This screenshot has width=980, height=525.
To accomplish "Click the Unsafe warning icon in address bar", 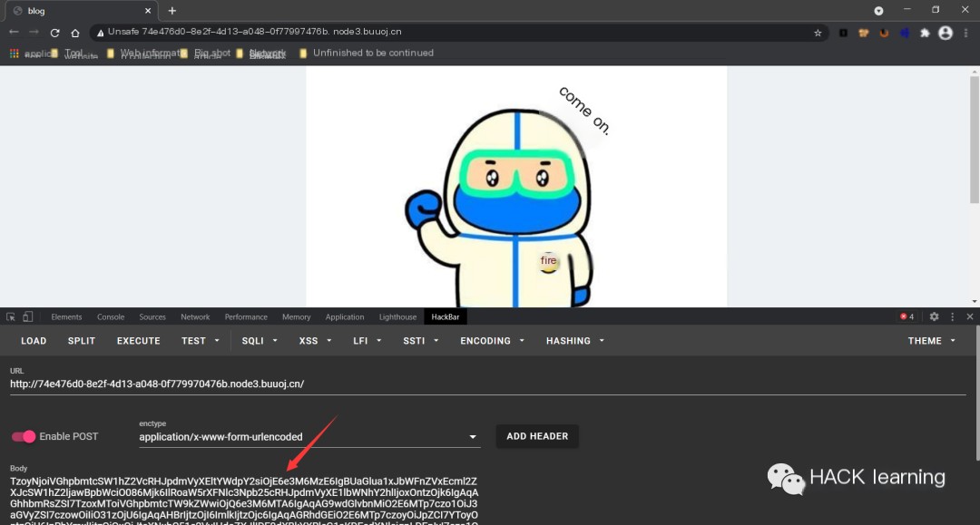I will click(100, 33).
